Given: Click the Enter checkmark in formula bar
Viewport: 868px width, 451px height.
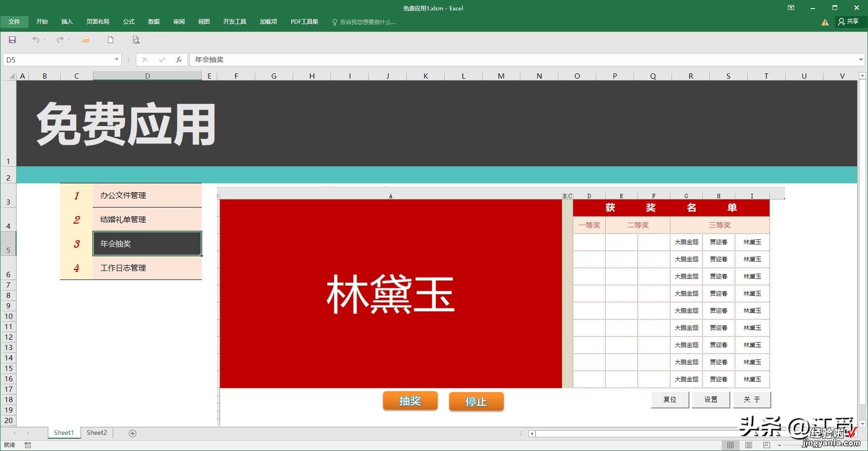Looking at the screenshot, I should [162, 60].
